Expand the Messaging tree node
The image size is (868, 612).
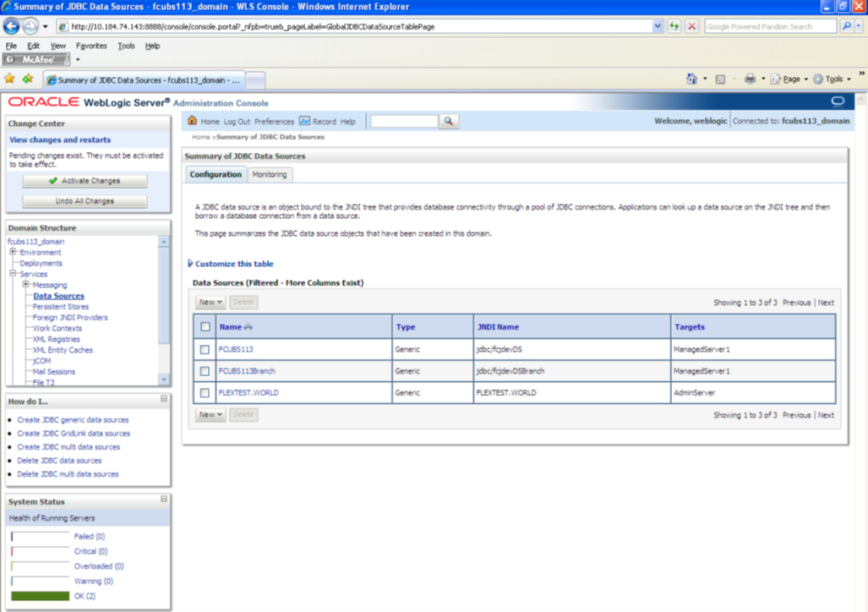[x=25, y=284]
